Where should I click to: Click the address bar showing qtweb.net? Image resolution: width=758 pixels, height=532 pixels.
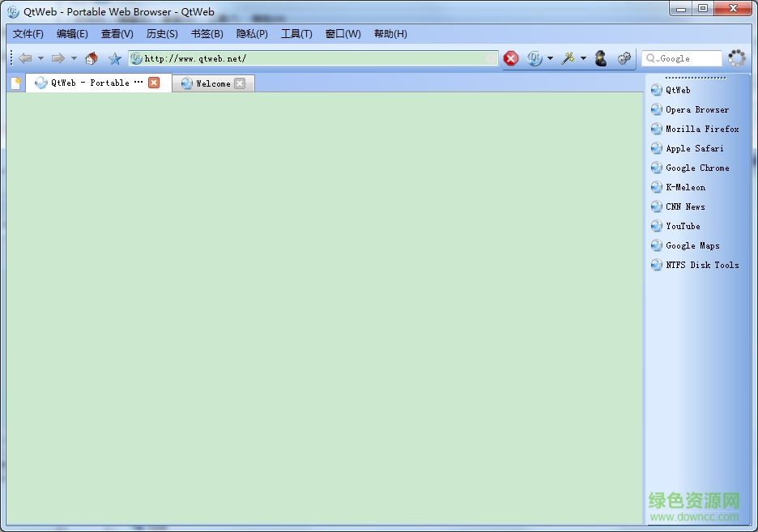click(x=316, y=57)
